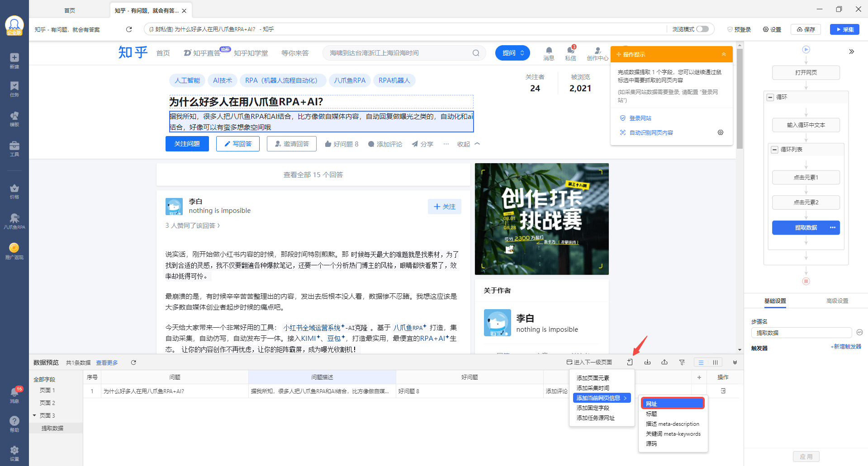The width and height of the screenshot is (868, 466).
Task: Open the 价格 (pricing) sidebar icon
Action: pos(14,191)
